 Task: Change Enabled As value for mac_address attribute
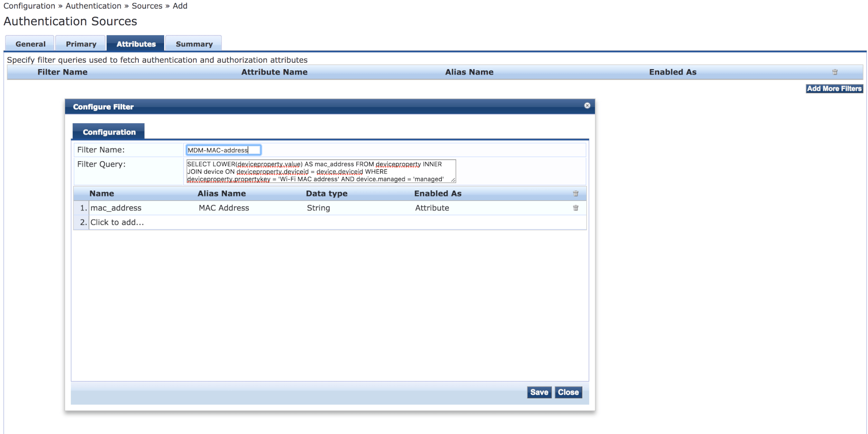(x=432, y=208)
